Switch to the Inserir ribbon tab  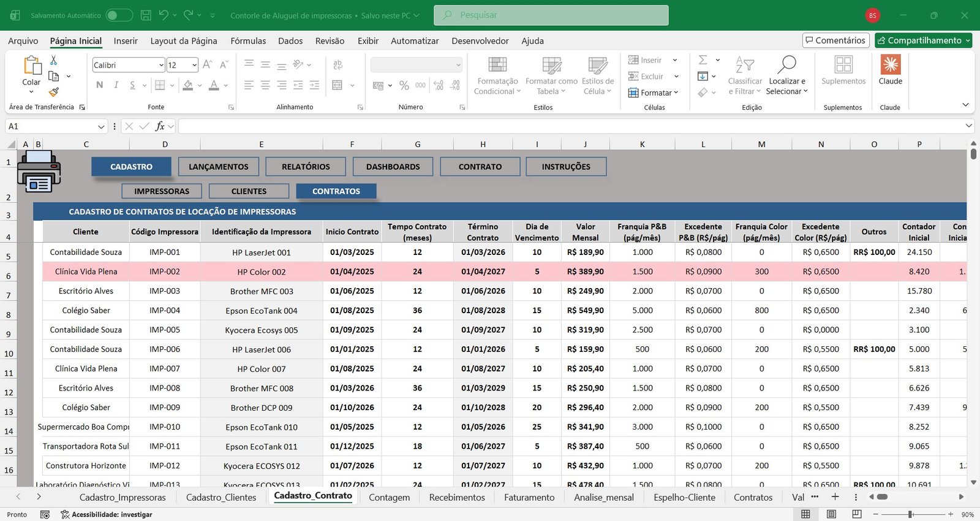click(126, 41)
